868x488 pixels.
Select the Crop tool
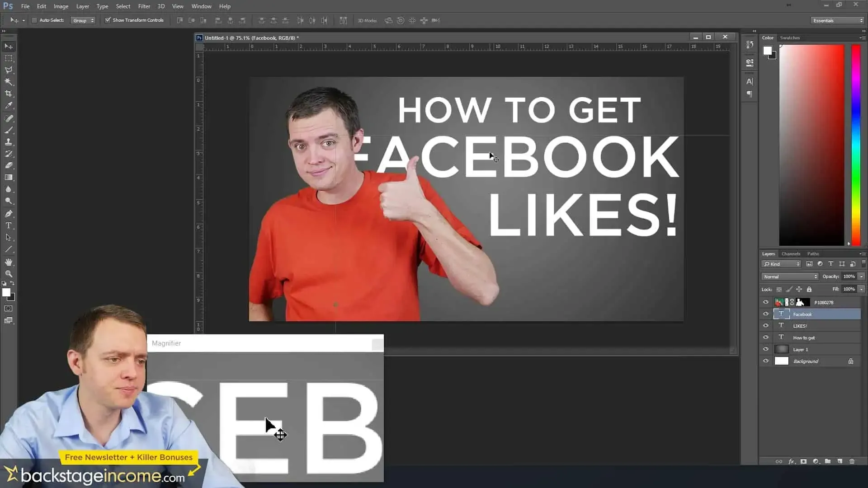point(9,94)
